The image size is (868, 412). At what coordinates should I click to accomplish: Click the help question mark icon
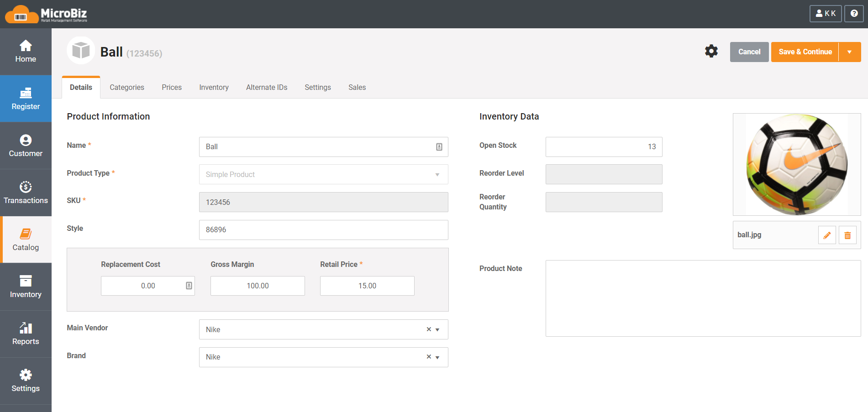854,14
